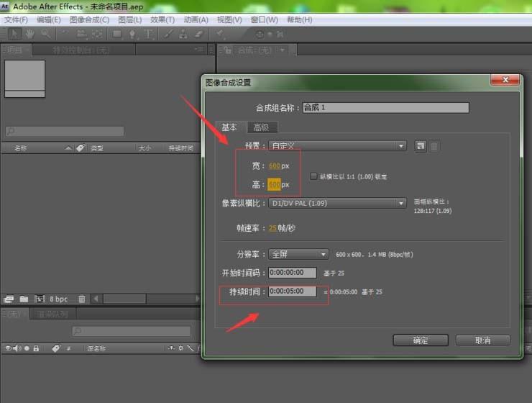Open the 预置 preset dropdown

coord(338,146)
